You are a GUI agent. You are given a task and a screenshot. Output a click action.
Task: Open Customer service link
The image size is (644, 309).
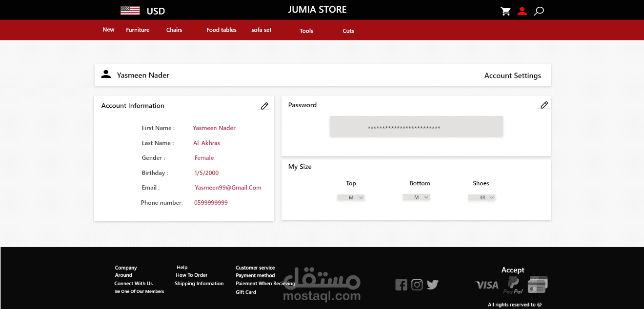(255, 268)
